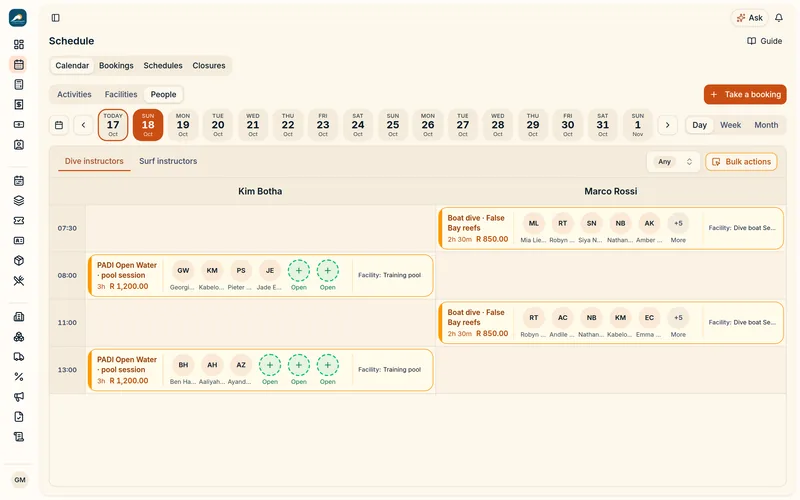The image size is (800, 500).
Task: Select Sun 18 Oct date
Action: tap(148, 125)
